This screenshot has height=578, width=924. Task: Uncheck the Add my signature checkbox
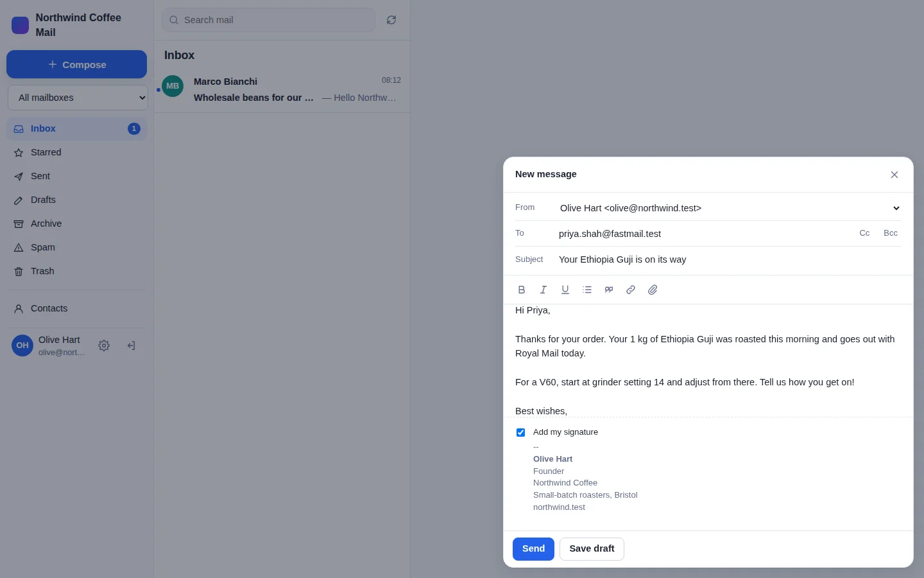520,432
